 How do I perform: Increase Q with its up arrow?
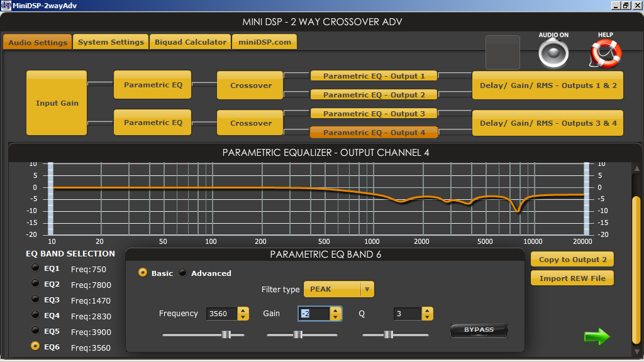point(427,310)
